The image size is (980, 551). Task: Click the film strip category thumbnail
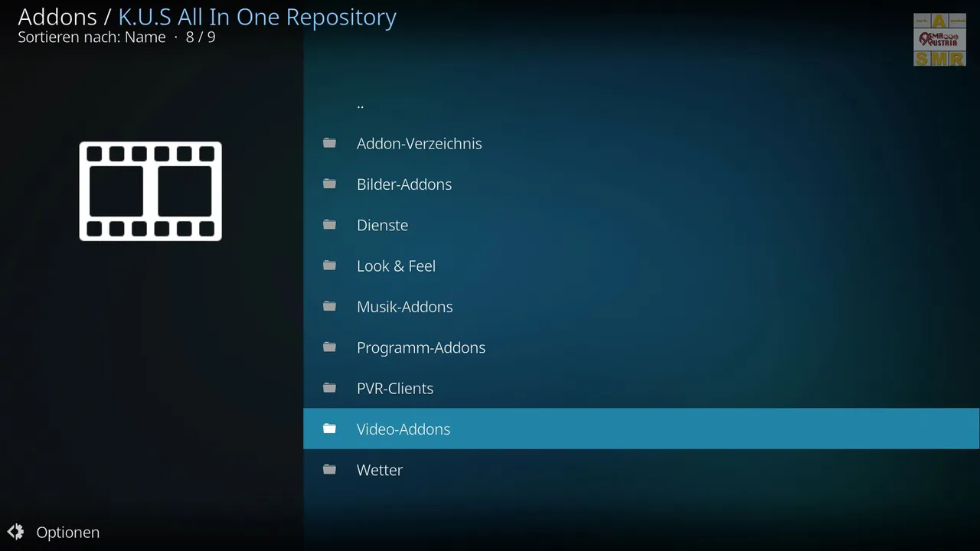(150, 191)
